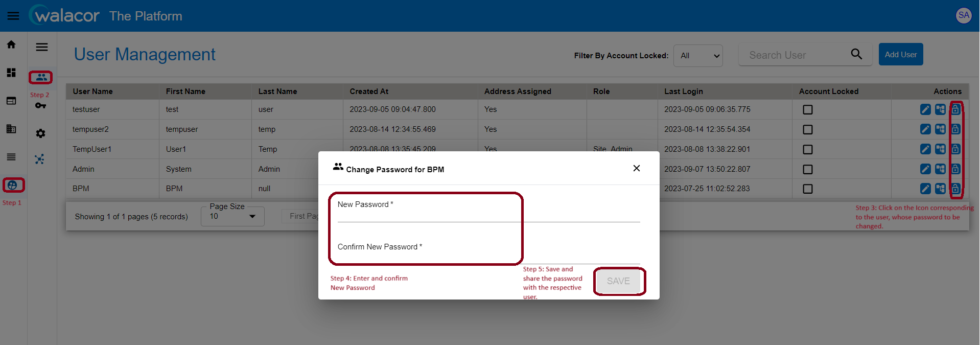Click the Add User button
This screenshot has height=345, width=980.
(901, 54)
